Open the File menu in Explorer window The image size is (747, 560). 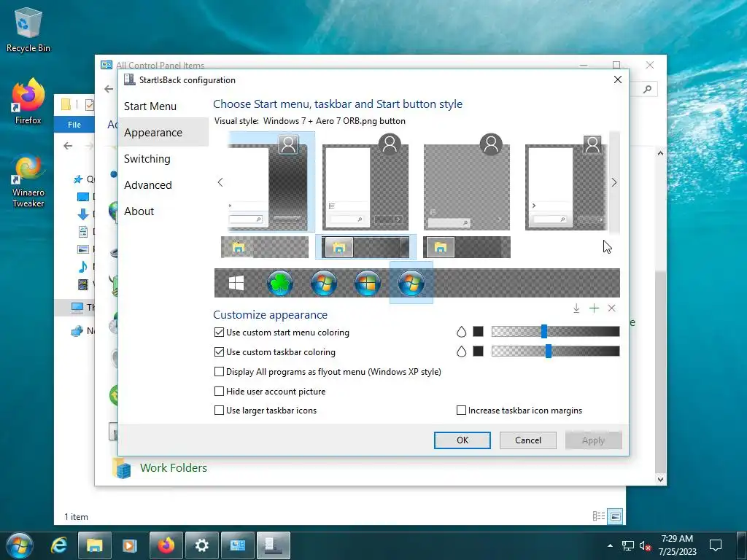tap(74, 125)
